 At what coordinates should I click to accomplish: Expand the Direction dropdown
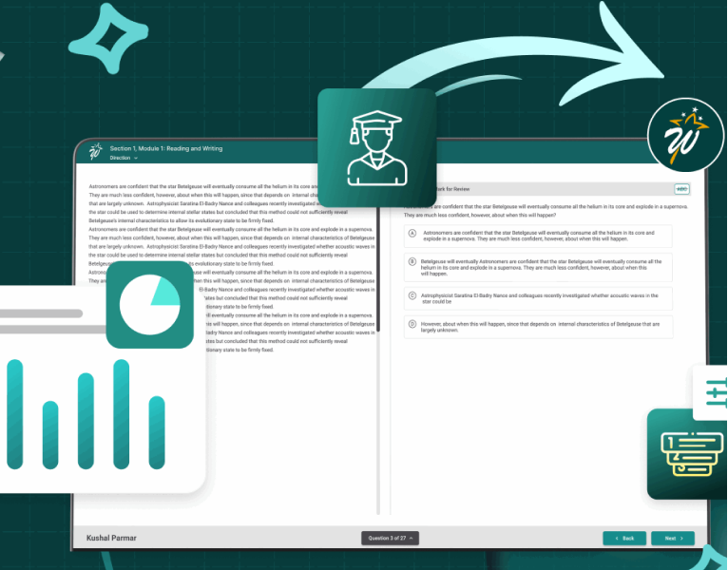(124, 159)
